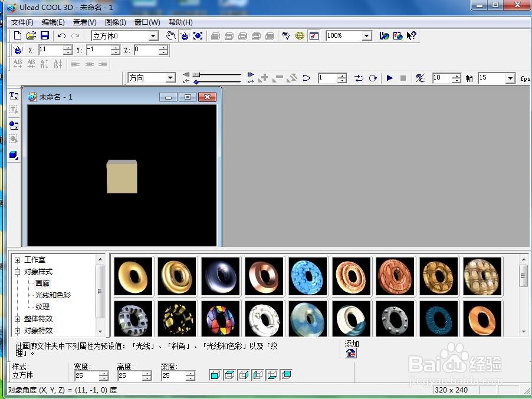The width and height of the screenshot is (532, 399).
Task: Toggle loop mode icon
Action: 373,78
